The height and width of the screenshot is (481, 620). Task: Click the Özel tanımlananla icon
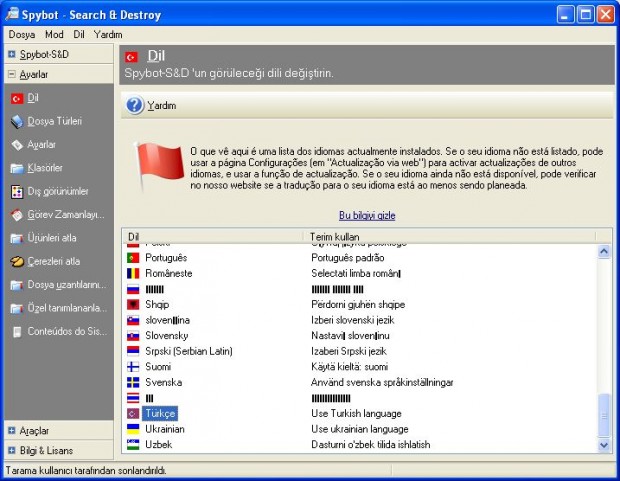click(x=17, y=309)
